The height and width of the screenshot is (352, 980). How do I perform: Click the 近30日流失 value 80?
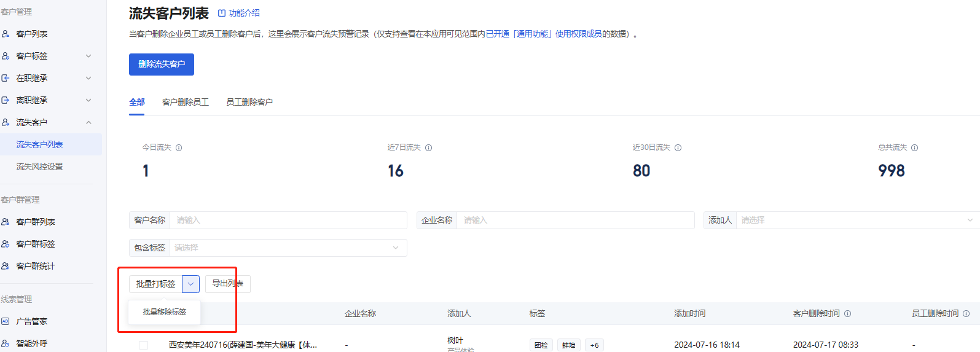point(641,171)
